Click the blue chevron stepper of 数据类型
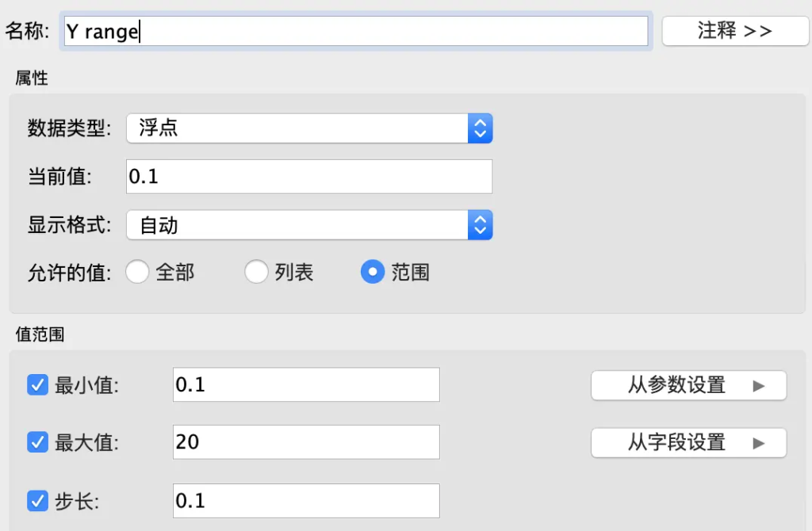Screen dimensions: 812x531 pos(480,128)
